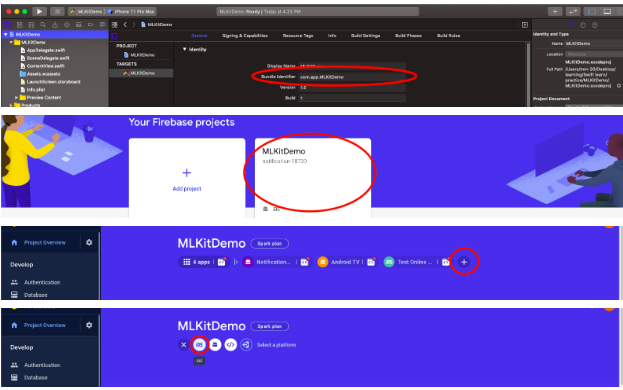
Task: Open the Debug navigator icon
Action: [79, 25]
